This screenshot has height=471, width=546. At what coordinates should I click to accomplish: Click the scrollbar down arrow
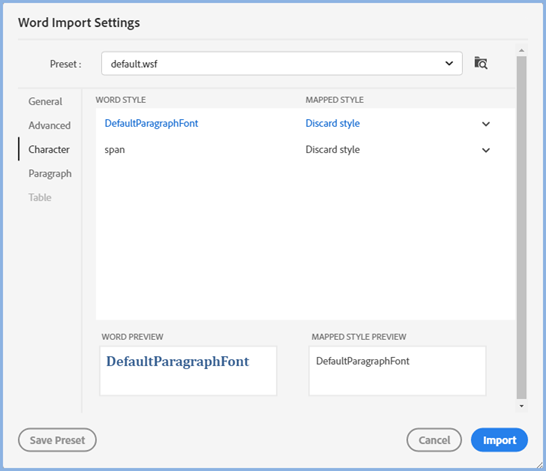(x=521, y=406)
